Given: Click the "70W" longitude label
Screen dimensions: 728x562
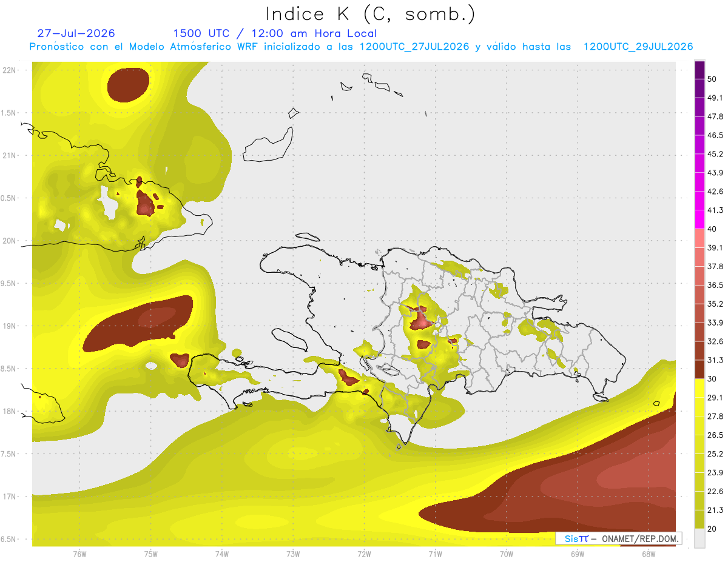Looking at the screenshot, I should point(507,554).
